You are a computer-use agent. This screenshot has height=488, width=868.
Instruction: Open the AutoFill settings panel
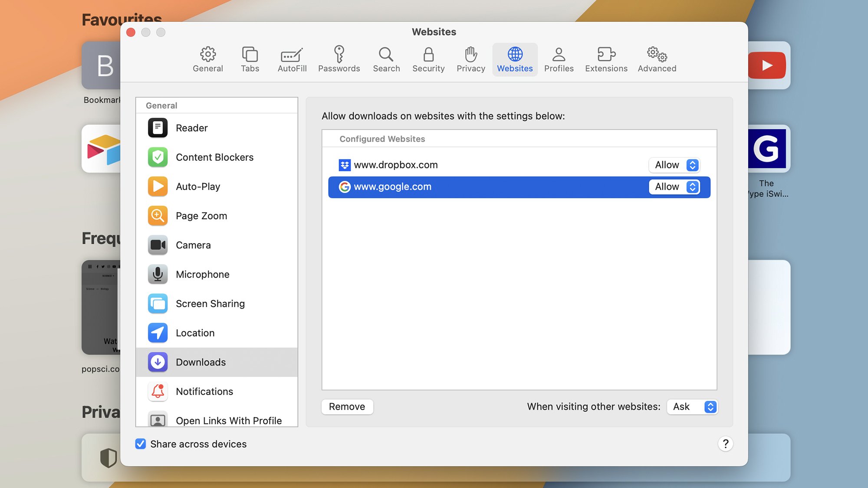pyautogui.click(x=292, y=58)
